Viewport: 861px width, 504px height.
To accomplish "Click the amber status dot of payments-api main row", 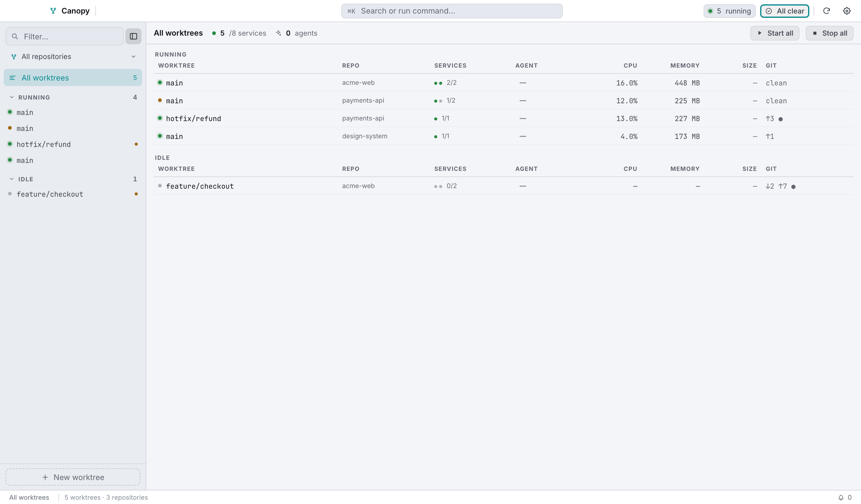I will point(160,100).
